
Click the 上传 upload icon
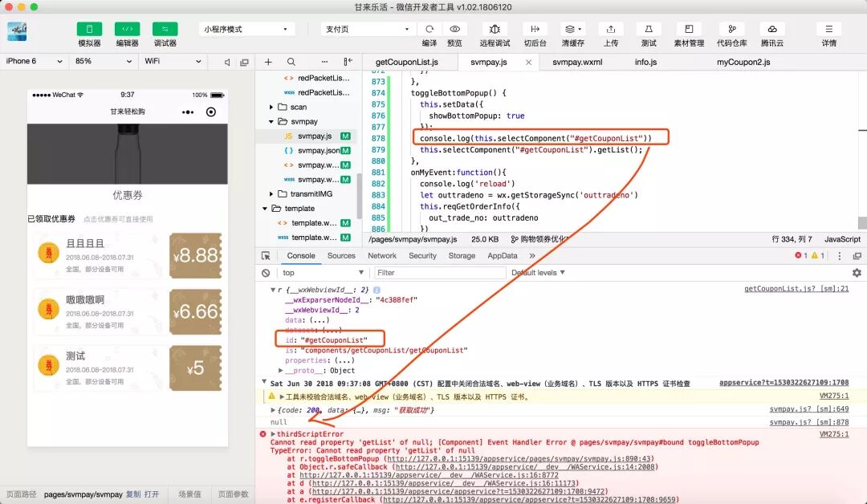pos(611,29)
